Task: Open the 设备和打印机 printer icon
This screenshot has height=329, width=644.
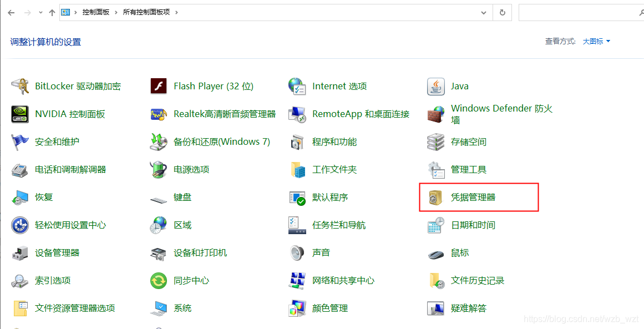Action: (x=159, y=253)
